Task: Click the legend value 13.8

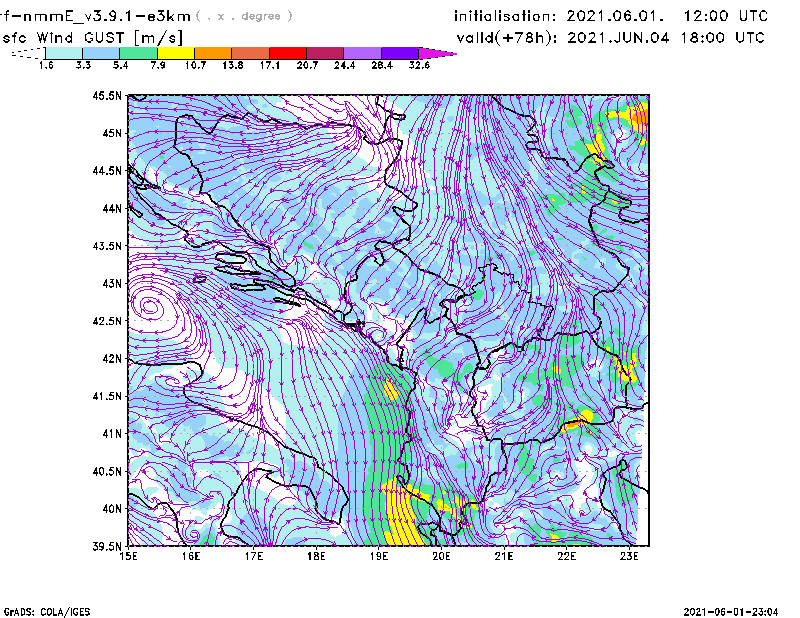Action: pos(233,65)
